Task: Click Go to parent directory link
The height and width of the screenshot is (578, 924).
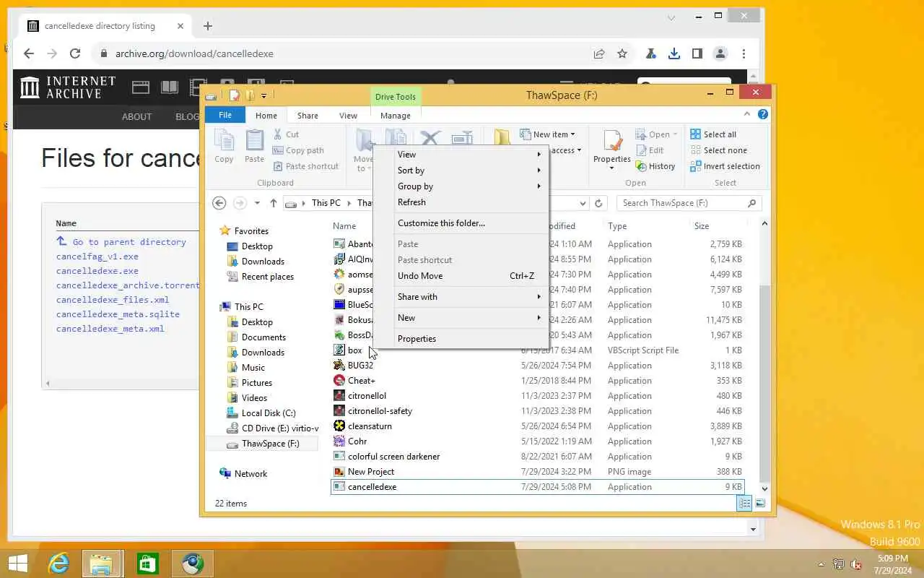Action: click(x=129, y=242)
